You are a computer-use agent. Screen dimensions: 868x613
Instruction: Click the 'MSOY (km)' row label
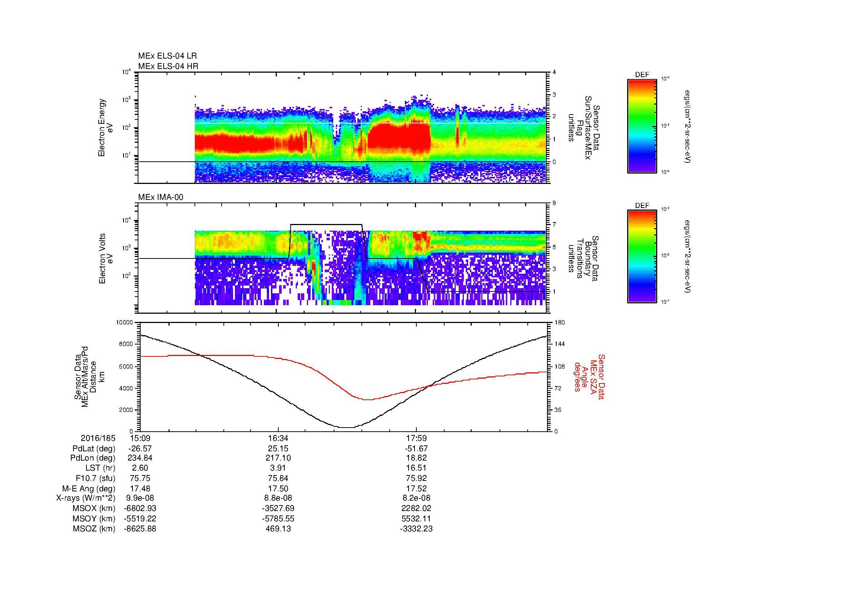pyautogui.click(x=94, y=518)
